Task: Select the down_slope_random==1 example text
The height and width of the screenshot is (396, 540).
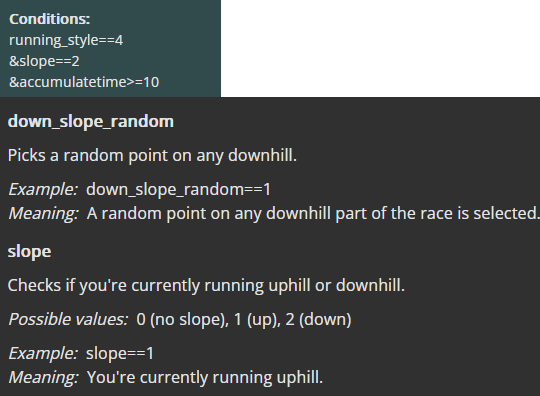Action: 178,190
